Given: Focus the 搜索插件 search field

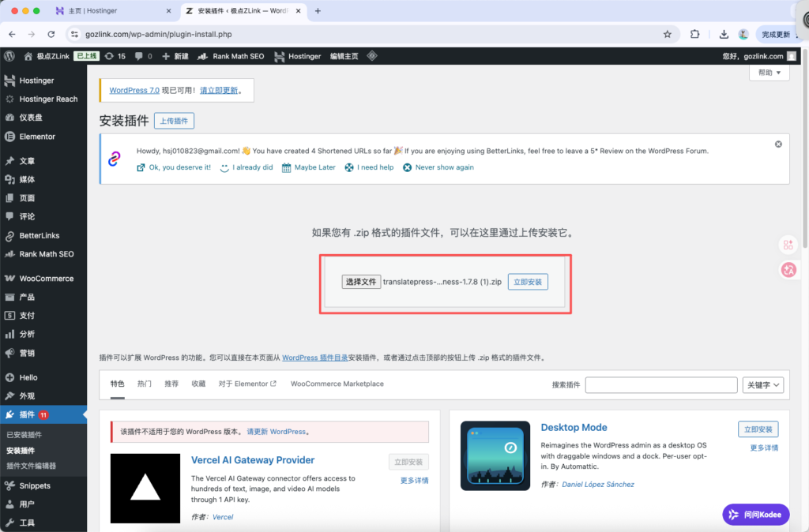Looking at the screenshot, I should (x=661, y=385).
